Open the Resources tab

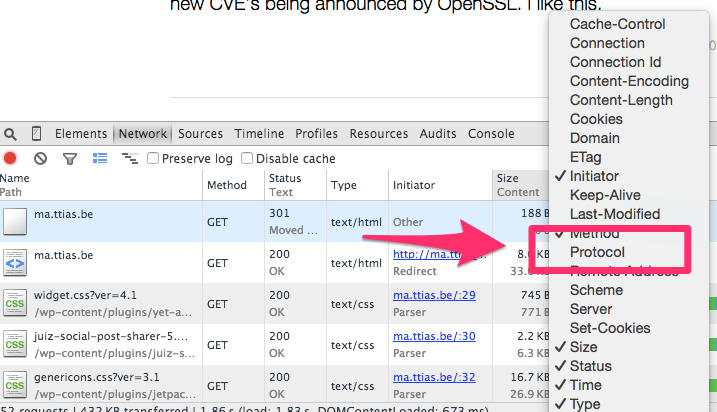tap(379, 134)
